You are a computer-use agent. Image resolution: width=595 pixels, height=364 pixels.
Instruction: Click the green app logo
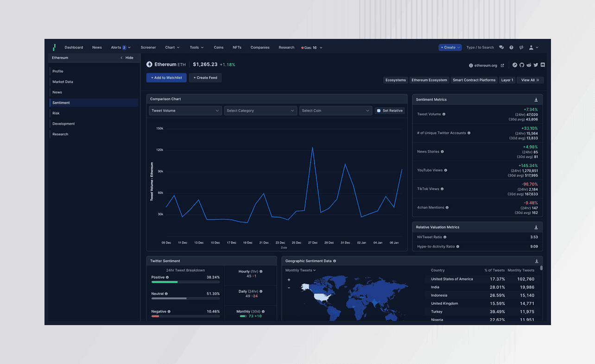coord(54,47)
